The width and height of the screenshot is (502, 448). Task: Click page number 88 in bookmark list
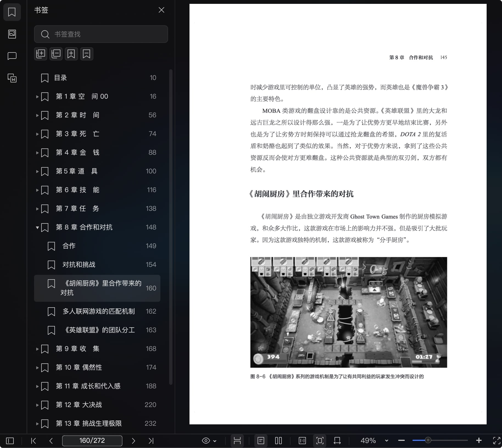coord(152,153)
